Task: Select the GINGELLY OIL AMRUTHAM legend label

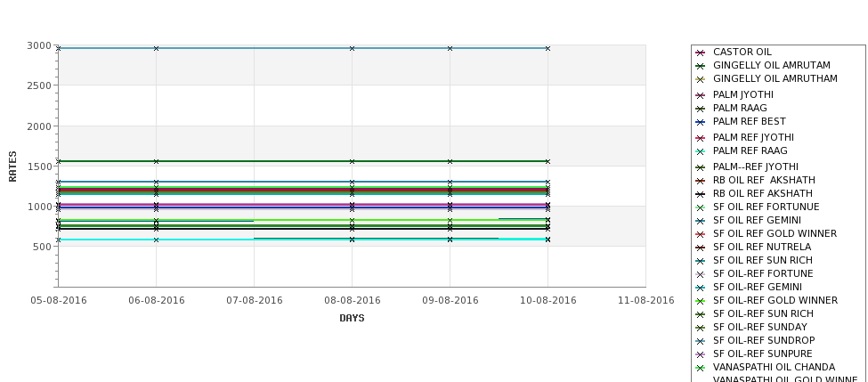Action: [775, 78]
